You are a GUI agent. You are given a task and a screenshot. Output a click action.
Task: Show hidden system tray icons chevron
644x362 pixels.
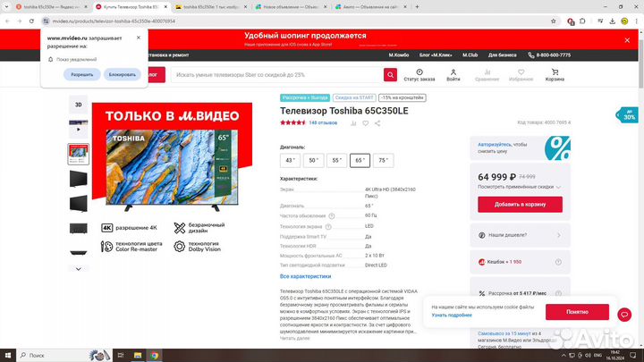coord(563,356)
